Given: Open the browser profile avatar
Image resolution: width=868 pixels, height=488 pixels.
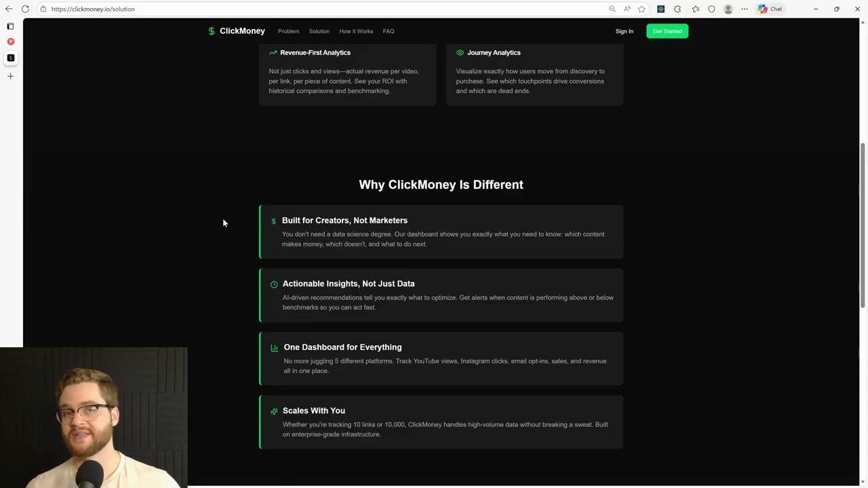Looking at the screenshot, I should [x=728, y=9].
